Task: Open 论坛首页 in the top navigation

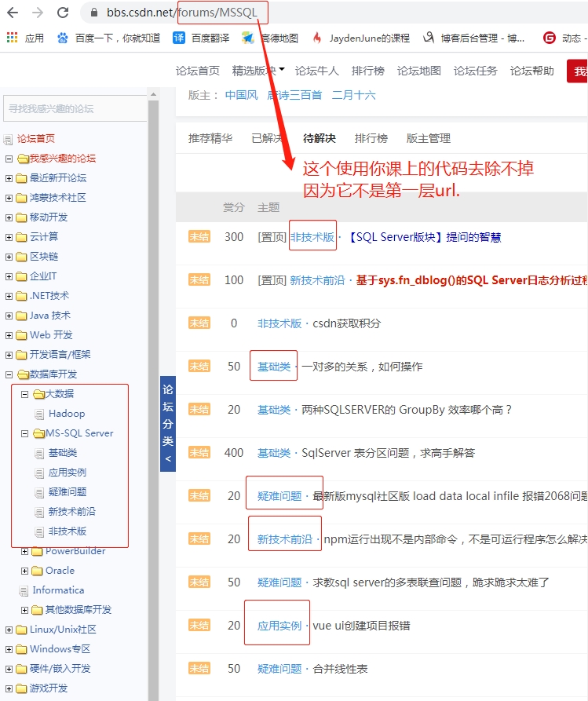Action: point(198,71)
